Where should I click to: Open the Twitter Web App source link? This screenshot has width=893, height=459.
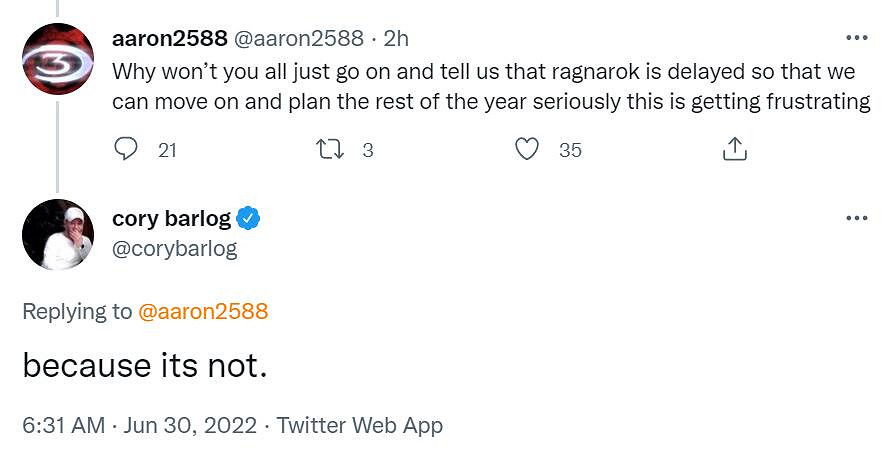tap(359, 425)
